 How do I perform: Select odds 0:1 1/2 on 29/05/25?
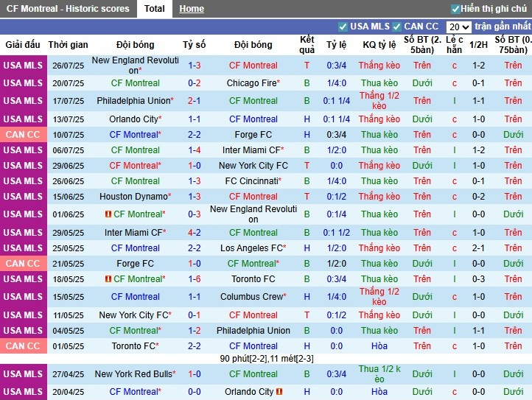pyautogui.click(x=336, y=233)
